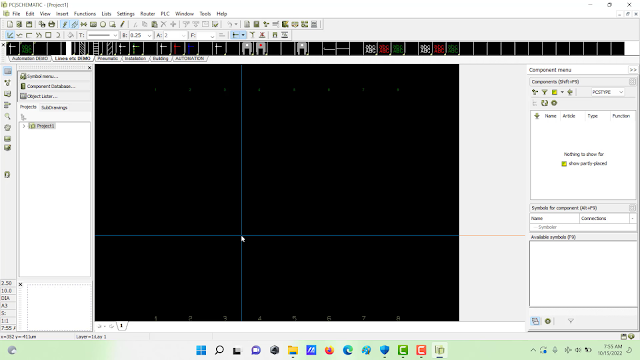Switch to the AUTOMATION symbol tab
Viewport: 640px width, 360px height.
pos(189,58)
